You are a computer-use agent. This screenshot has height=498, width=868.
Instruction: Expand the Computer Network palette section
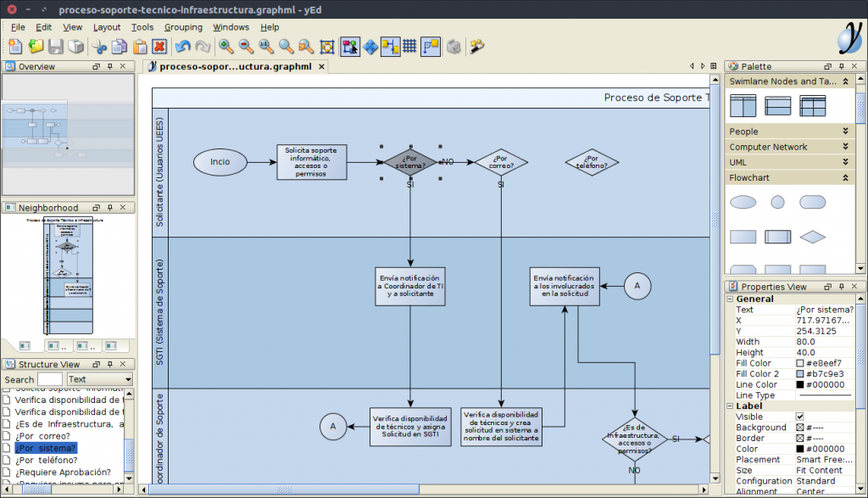point(845,147)
